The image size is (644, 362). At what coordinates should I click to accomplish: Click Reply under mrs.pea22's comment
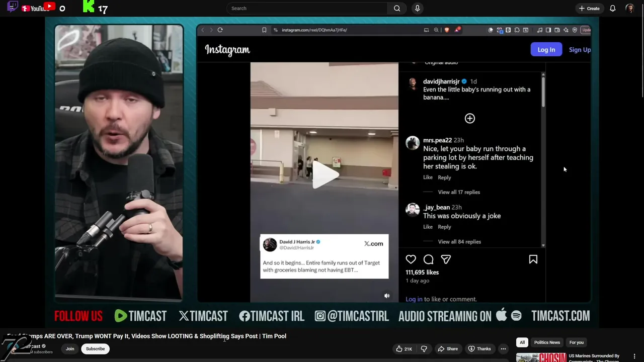point(444,177)
